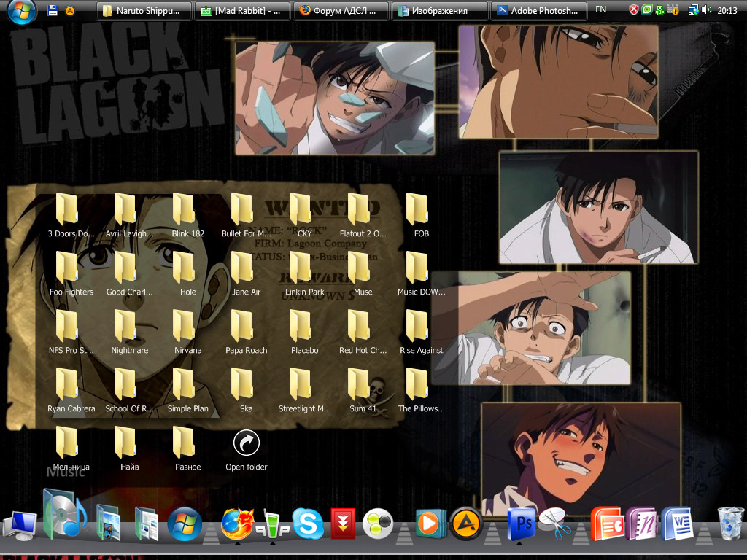
Task: Click the Open folder arrow shortcut
Action: pos(246,443)
